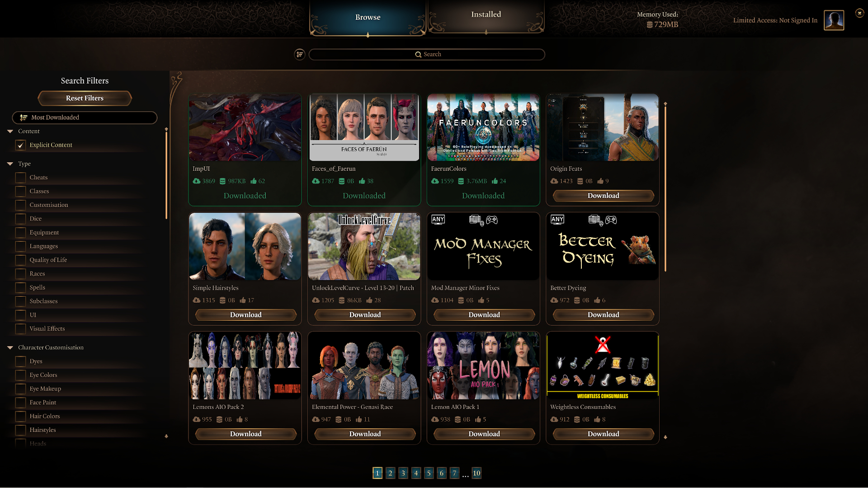This screenshot has width=868, height=488.
Task: Click Reset Filters button
Action: (84, 98)
